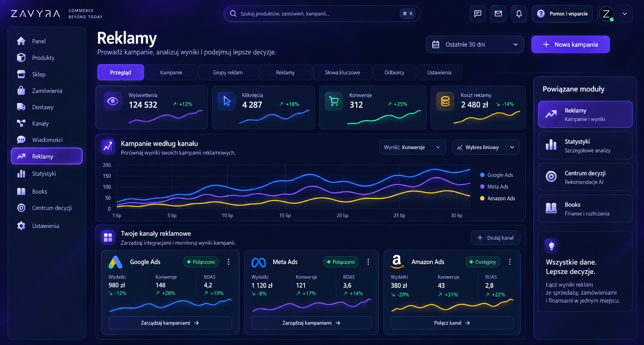
Task: Select the Słowa kluczowe tab
Action: pos(342,73)
